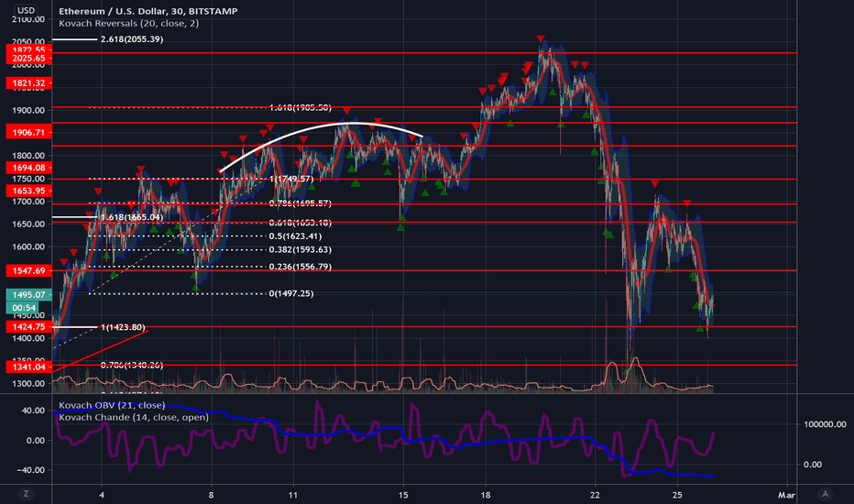Click the 1694.08 red price label
This screenshot has height=504, width=854.
29,168
